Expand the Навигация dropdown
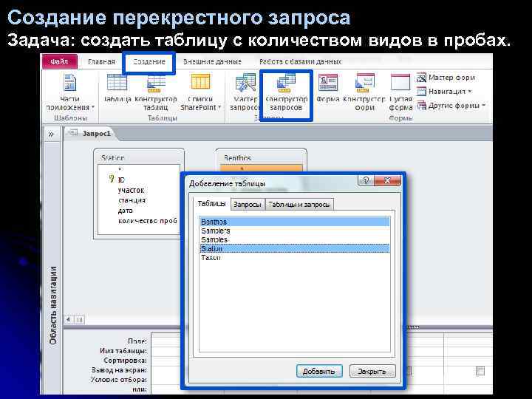This screenshot has width=532, height=399. 445,92
